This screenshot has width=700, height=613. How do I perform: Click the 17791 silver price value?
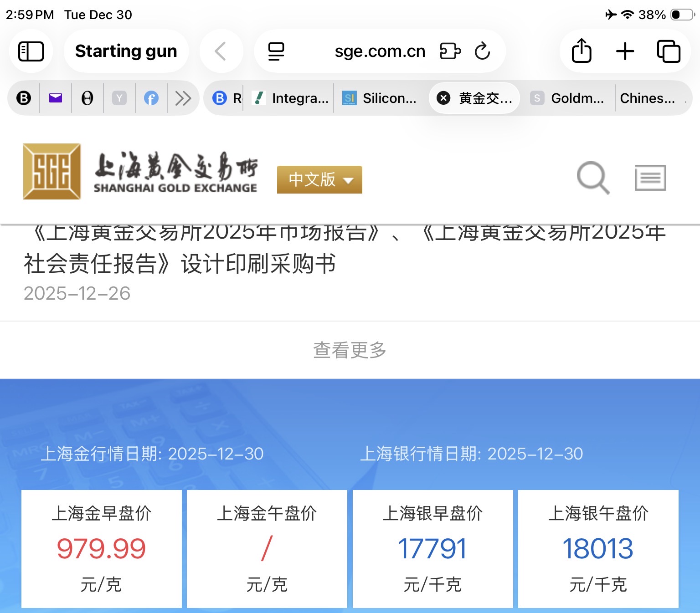pos(432,548)
